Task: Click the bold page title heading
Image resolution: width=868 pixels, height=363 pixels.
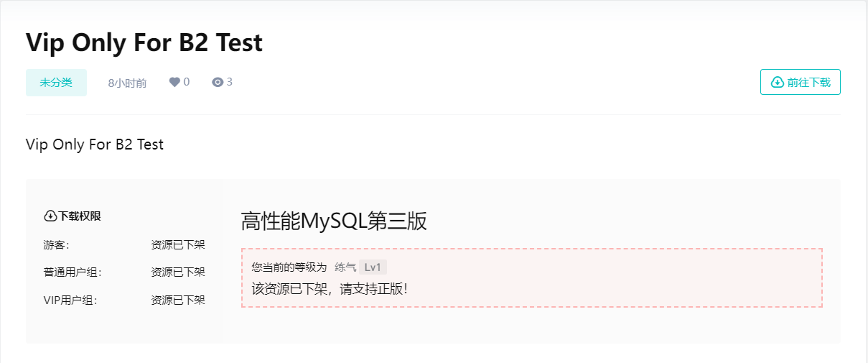Action: tap(144, 42)
